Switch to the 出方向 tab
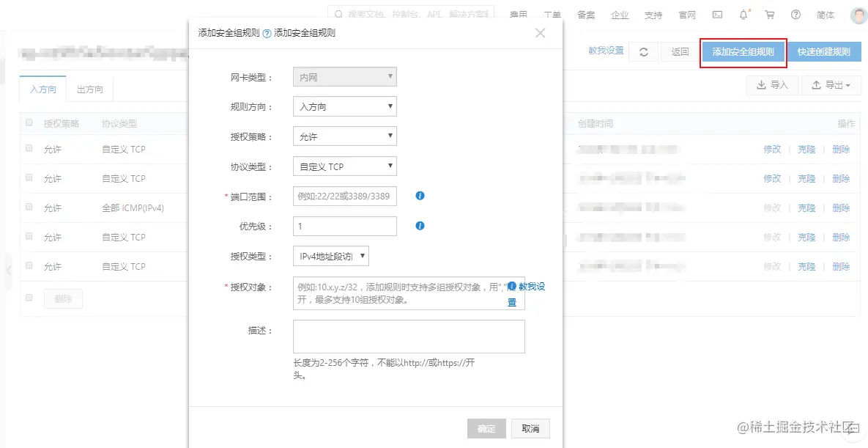 (x=89, y=89)
